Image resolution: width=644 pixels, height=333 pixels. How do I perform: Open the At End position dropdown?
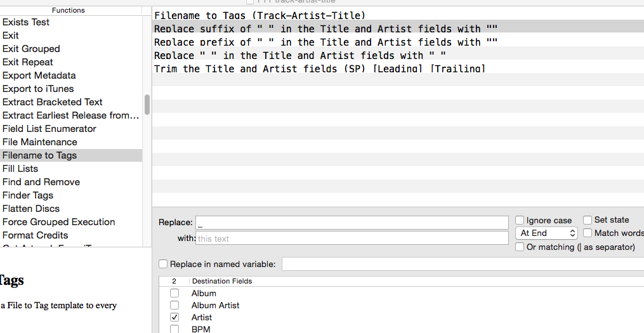tap(546, 233)
